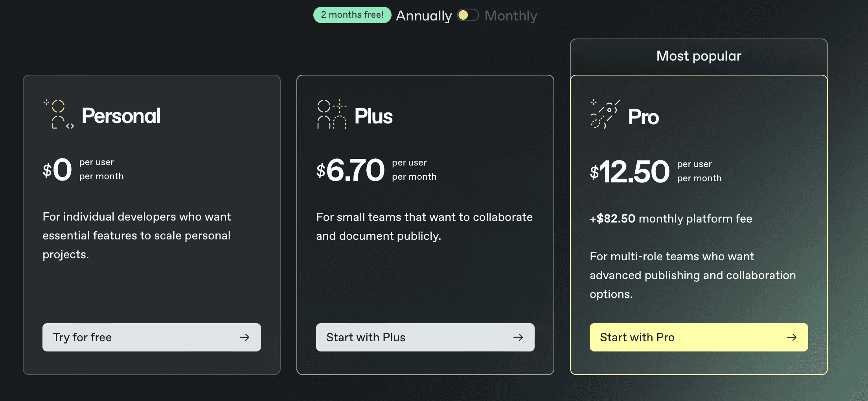Viewport: 868px width, 401px height.
Task: Click the Personal plan heading
Action: (x=121, y=116)
